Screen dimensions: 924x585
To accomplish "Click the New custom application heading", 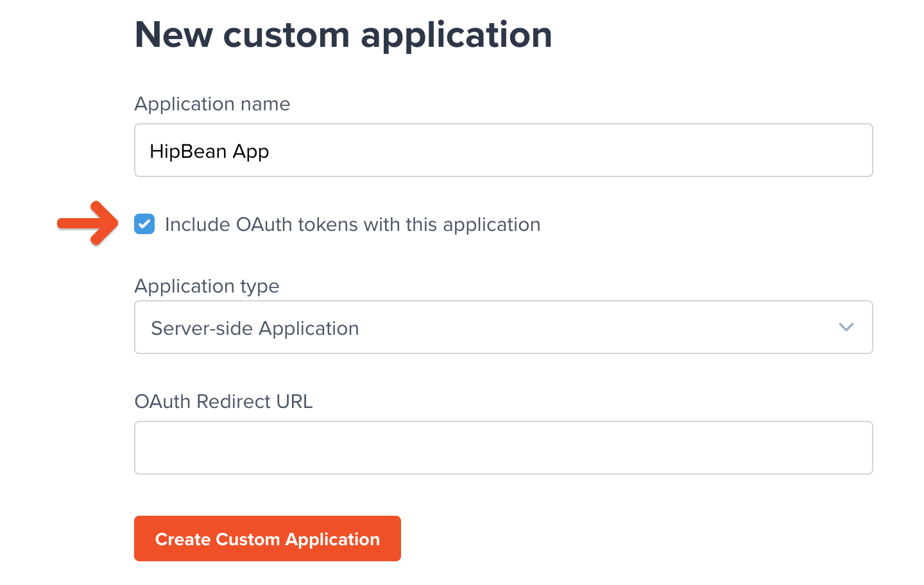I will point(343,35).
